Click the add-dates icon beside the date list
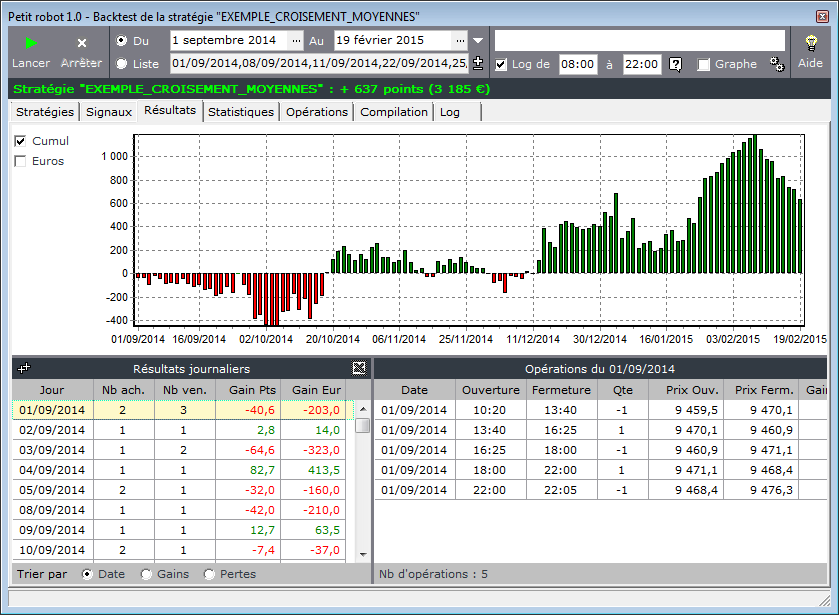This screenshot has height=615, width=839. coord(478,64)
